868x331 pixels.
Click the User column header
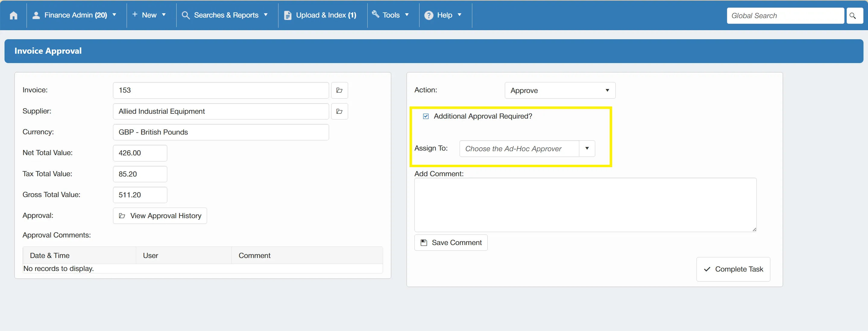coord(184,256)
